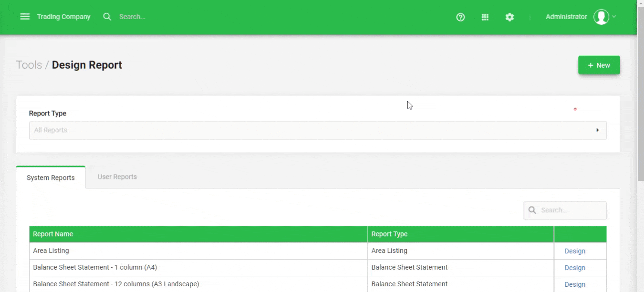Click Design for Balance Sheet Statement 1 column
The width and height of the screenshot is (644, 292).
574,268
